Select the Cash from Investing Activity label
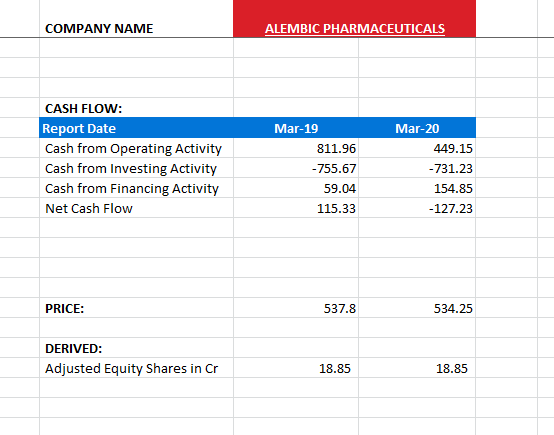This screenshot has height=435, width=554. [x=136, y=168]
